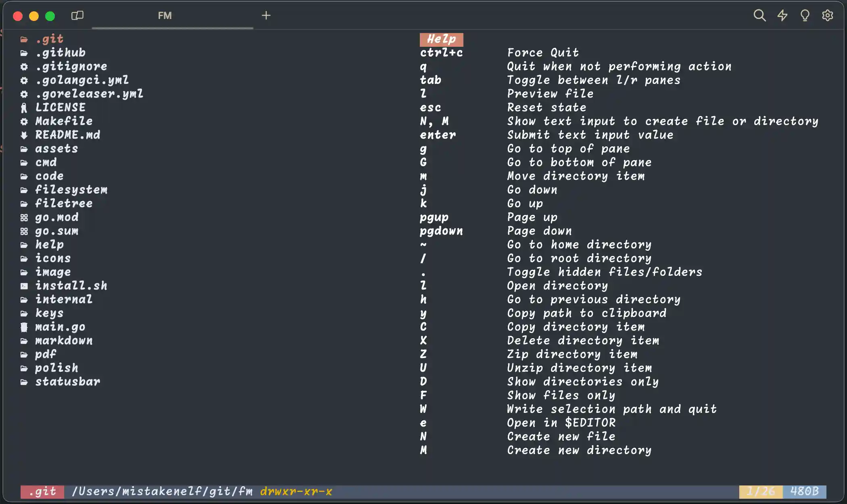Select main.go in the file list
The image size is (847, 504).
(x=60, y=327)
